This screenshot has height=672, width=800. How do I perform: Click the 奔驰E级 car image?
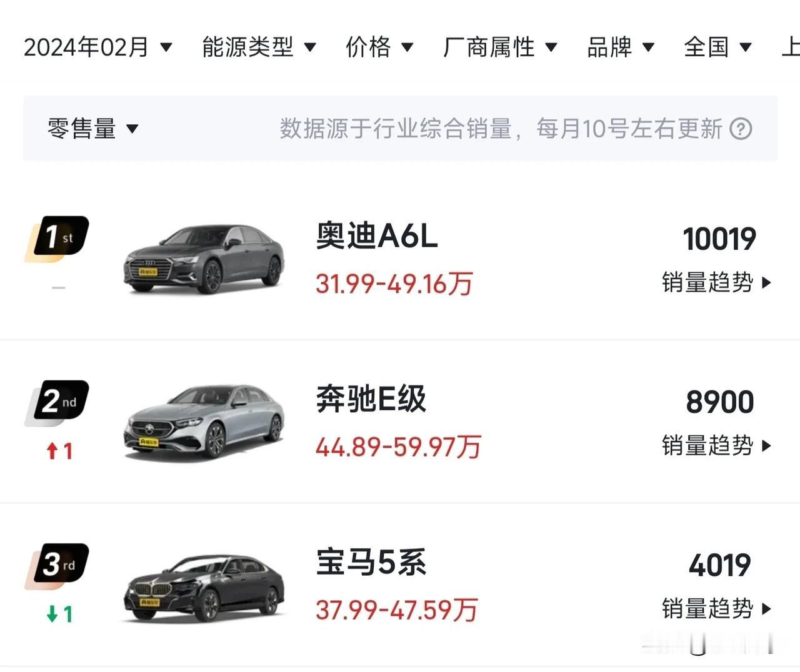pyautogui.click(x=204, y=423)
